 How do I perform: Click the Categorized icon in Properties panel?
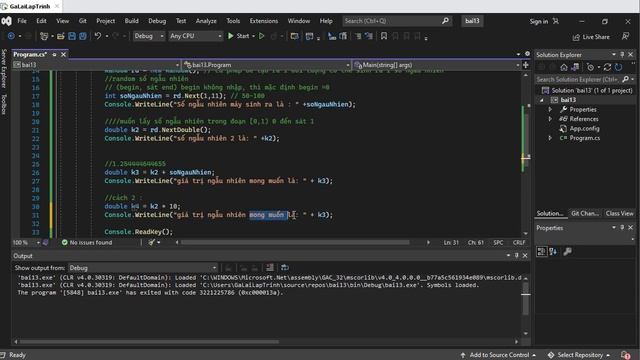pos(542,252)
